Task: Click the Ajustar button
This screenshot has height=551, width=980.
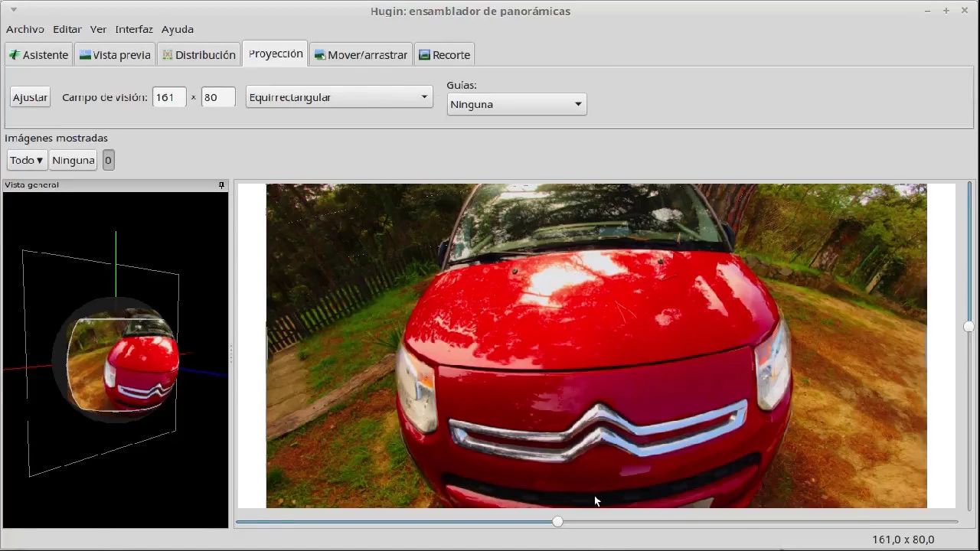Action: [30, 97]
